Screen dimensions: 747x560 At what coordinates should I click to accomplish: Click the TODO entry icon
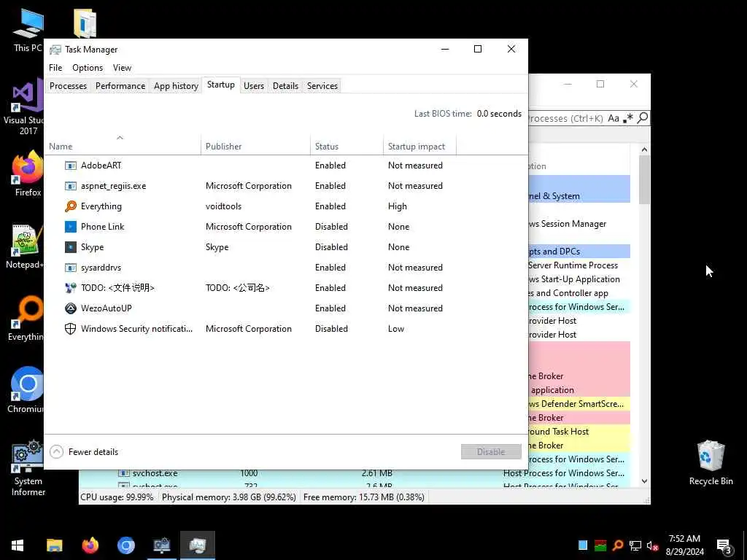[x=71, y=288]
